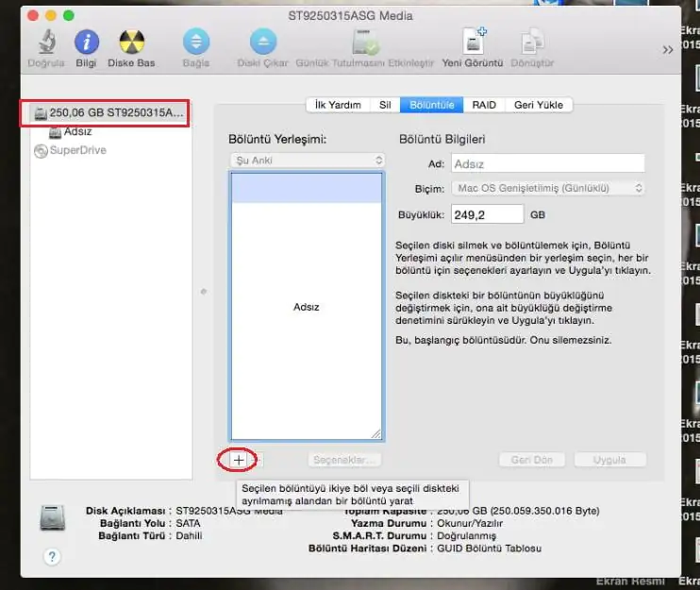Open the Geri Yükle tab

pyautogui.click(x=538, y=105)
